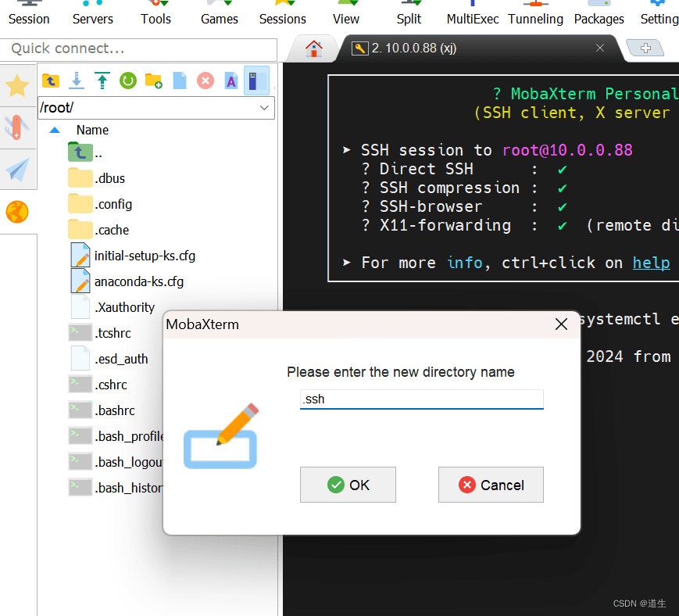Select the '..' parent folder entry
Image resolution: width=679 pixels, height=616 pixels.
85,152
